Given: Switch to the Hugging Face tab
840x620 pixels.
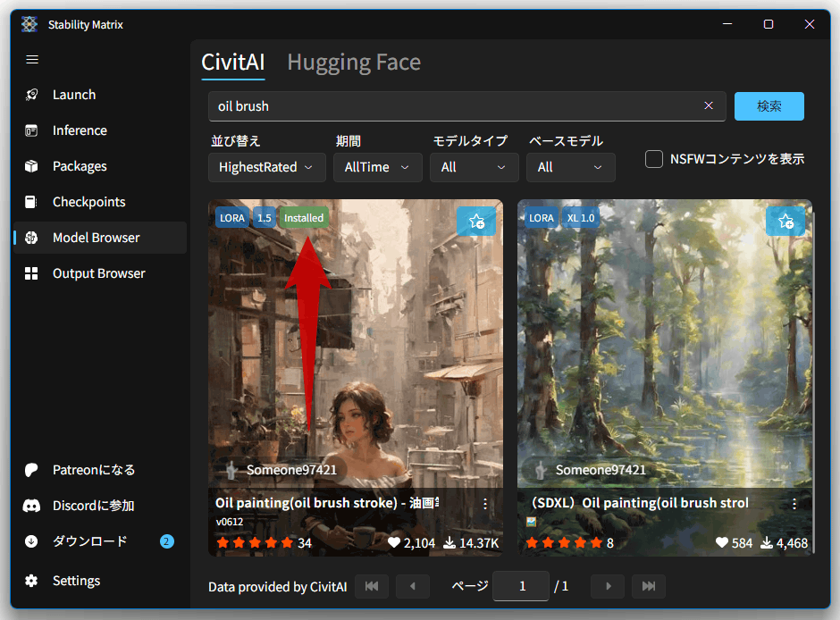Looking at the screenshot, I should point(354,63).
